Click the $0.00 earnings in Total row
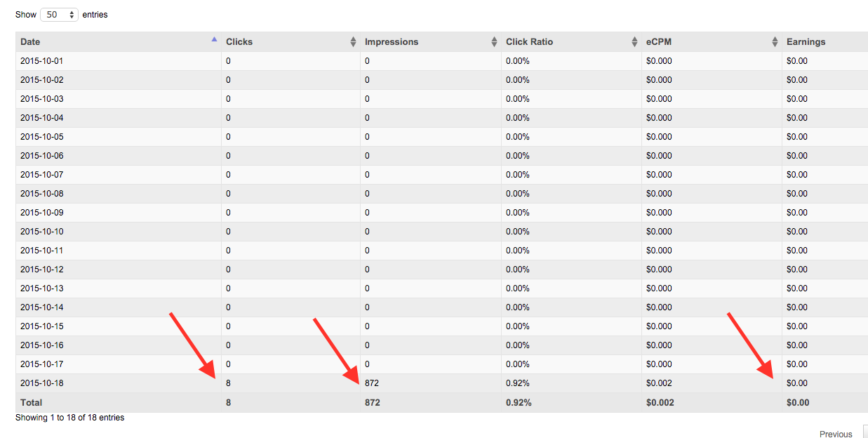This screenshot has height=438, width=868. pos(798,403)
